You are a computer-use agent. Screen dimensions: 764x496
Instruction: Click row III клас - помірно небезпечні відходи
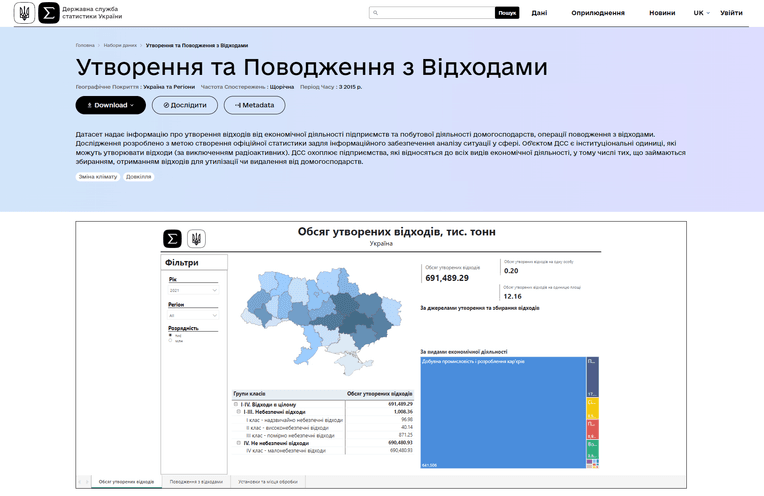(x=323, y=436)
